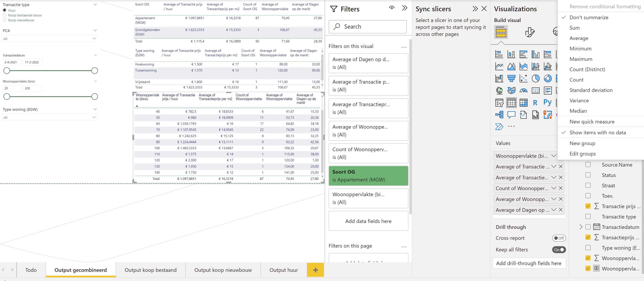Open the Woonoppervlakte (bi... value field dropdown
This screenshot has height=281, width=644.
point(554,156)
